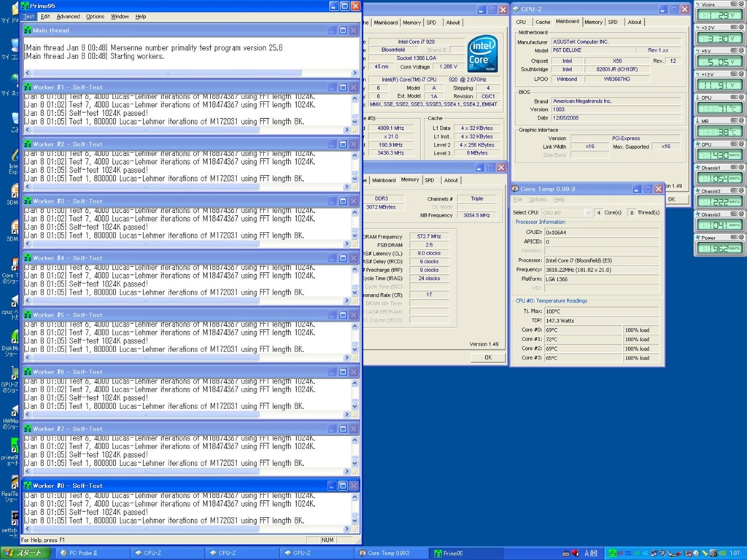Click Worker #3 horizontal scrollbar right arrow
747x560 pixels.
pyautogui.click(x=347, y=244)
